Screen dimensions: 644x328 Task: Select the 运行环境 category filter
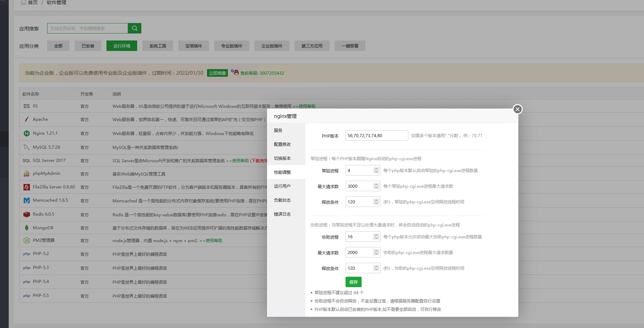tap(122, 46)
